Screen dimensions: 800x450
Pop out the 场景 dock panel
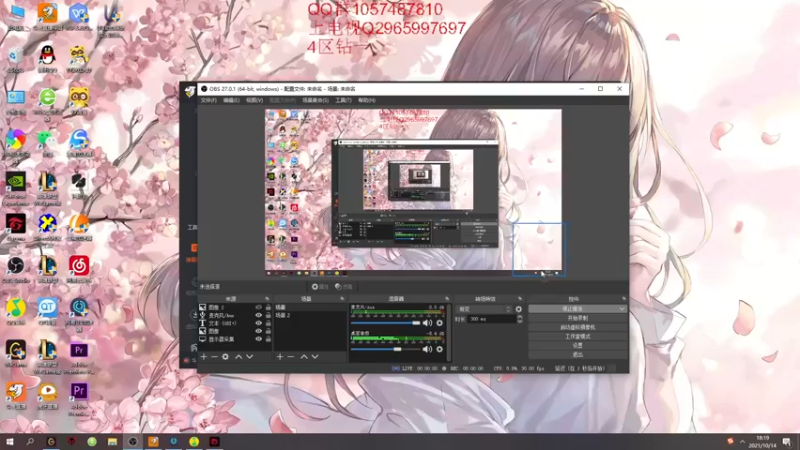click(x=342, y=299)
